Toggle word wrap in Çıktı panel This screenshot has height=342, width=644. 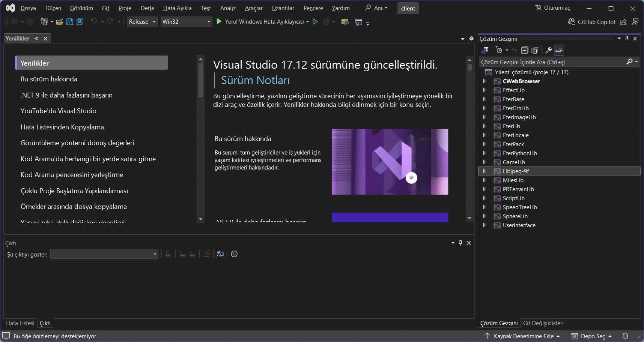pos(220,254)
